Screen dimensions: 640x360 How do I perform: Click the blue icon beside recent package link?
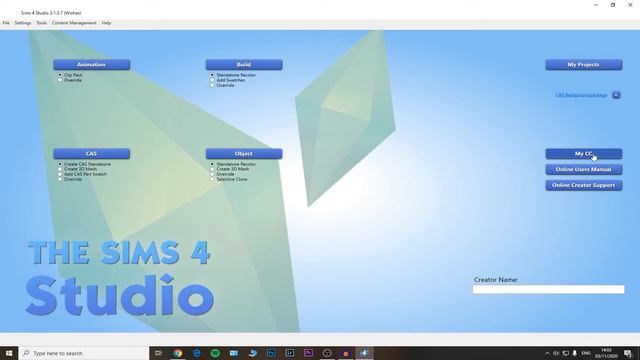click(x=616, y=95)
